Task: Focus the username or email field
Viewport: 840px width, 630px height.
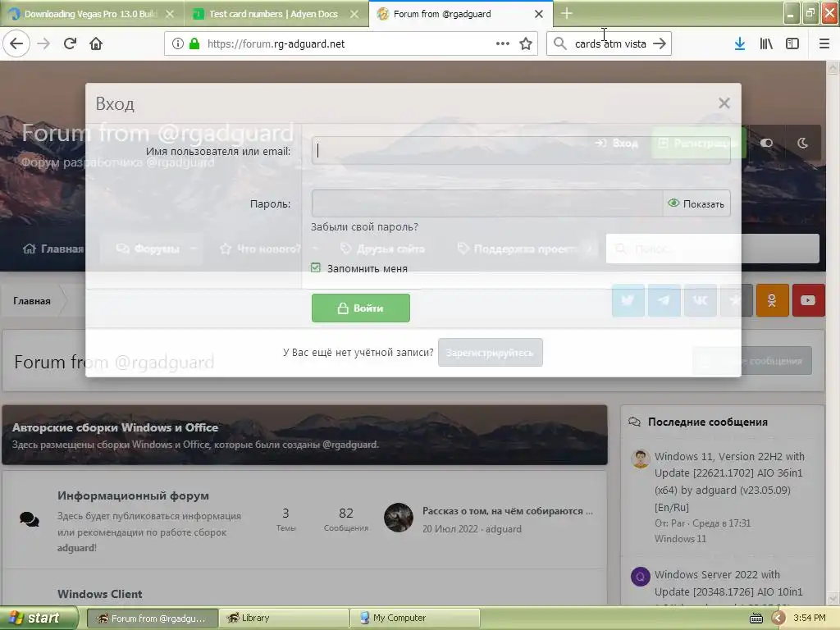Action: click(x=521, y=151)
